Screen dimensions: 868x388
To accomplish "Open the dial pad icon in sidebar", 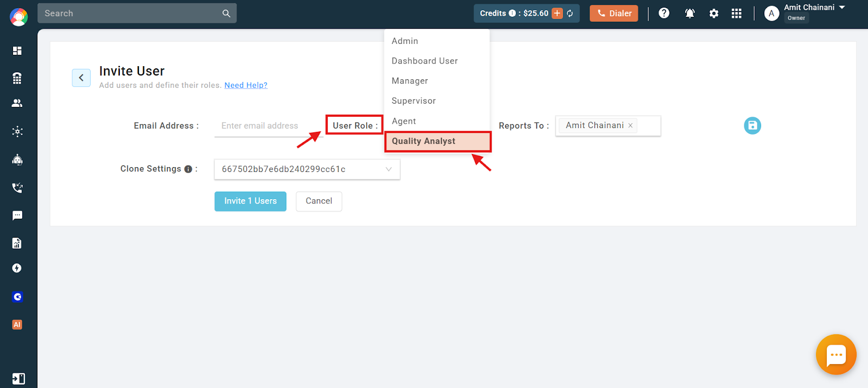I will point(17,78).
